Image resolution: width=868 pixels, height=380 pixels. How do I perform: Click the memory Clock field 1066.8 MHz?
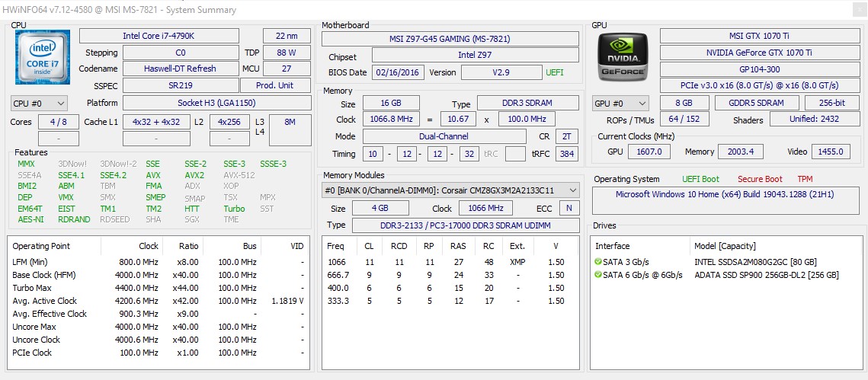point(391,119)
